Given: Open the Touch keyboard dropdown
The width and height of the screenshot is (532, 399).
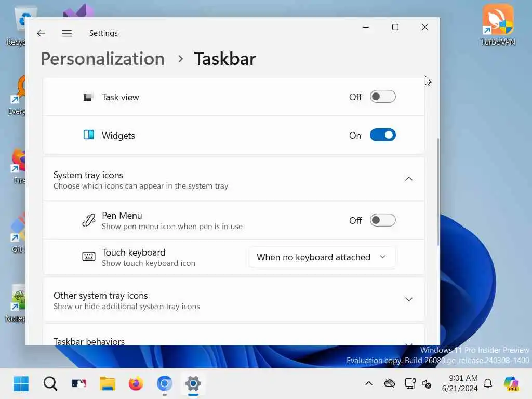Looking at the screenshot, I should point(322,257).
